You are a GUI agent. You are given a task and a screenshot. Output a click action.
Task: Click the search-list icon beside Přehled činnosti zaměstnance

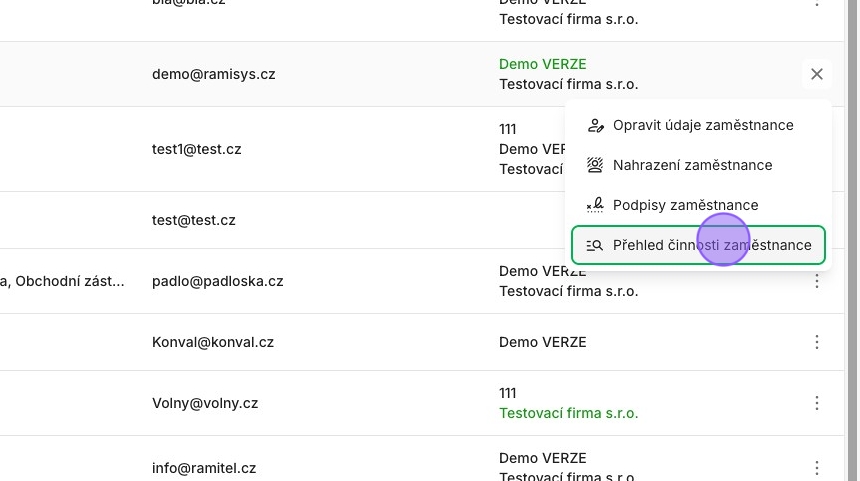(595, 245)
